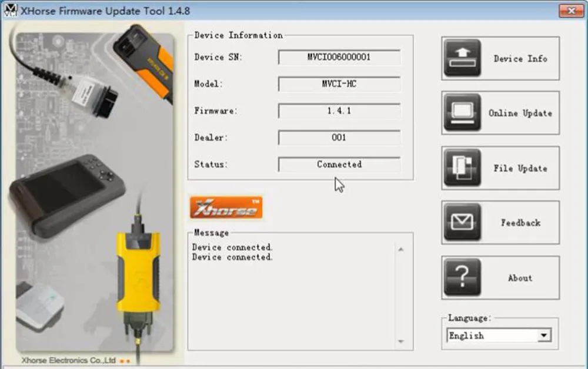Click the 'Status:' label

(x=211, y=165)
